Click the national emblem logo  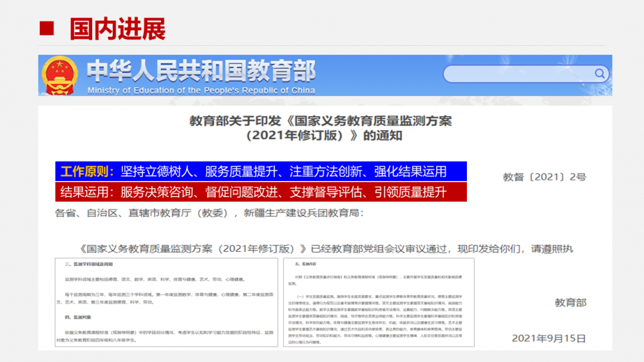60,76
